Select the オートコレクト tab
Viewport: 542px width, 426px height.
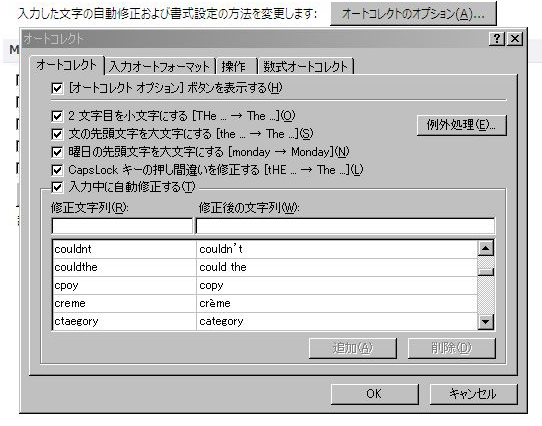pos(67,65)
